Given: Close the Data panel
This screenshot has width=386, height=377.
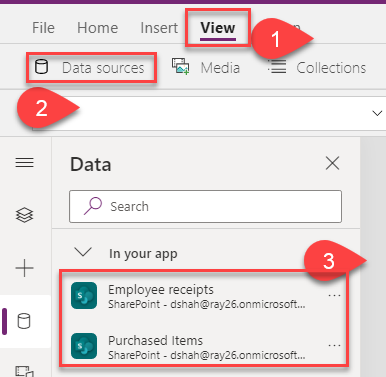Looking at the screenshot, I should point(332,164).
